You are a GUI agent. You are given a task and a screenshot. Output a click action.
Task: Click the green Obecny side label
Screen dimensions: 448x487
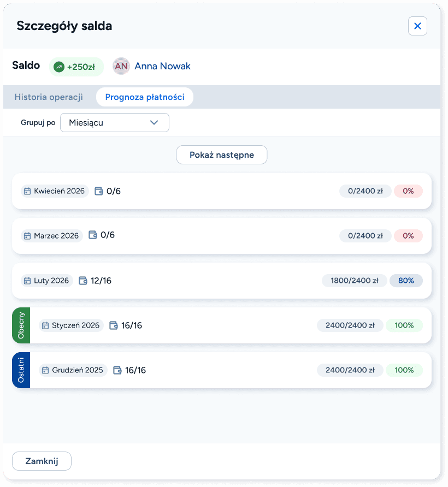point(21,325)
